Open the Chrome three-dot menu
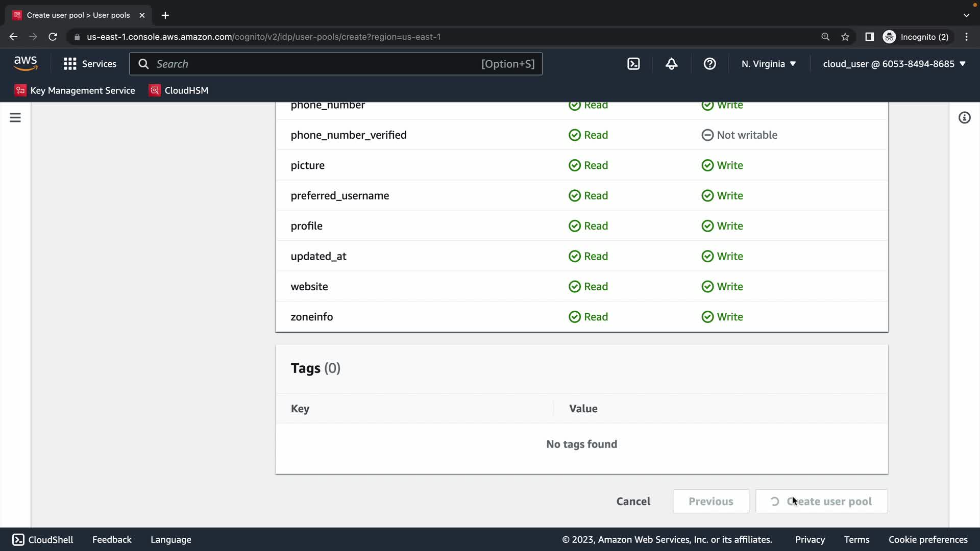 966,37
